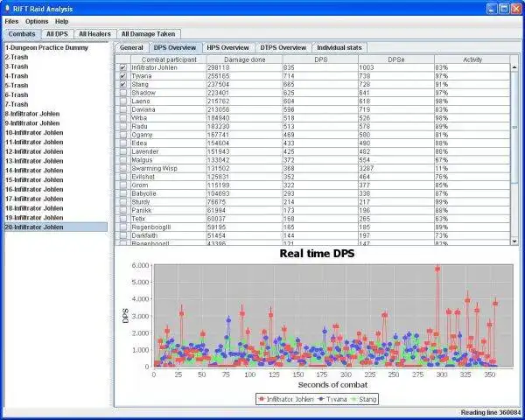Uncheck the Stang participant checkbox

coord(123,84)
